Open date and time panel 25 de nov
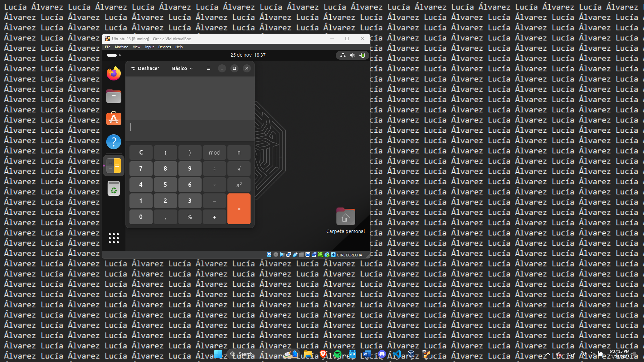 248,55
